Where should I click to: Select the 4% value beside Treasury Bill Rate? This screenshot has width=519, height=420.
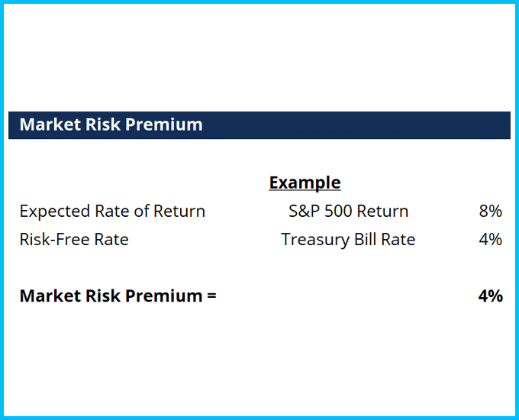tap(490, 240)
